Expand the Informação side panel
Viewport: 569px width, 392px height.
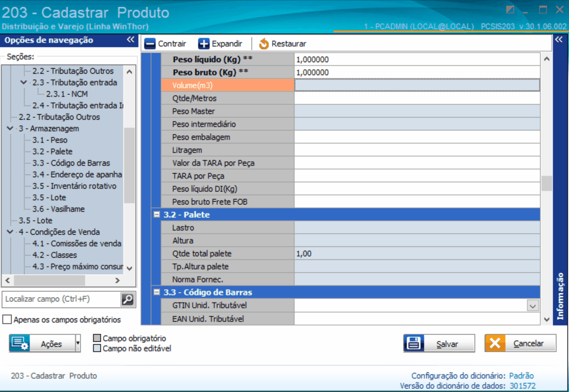tap(559, 39)
